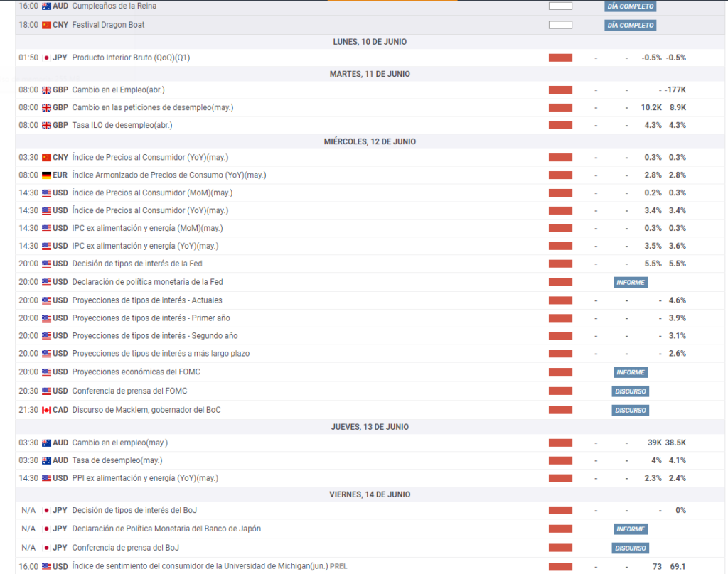Click the Australian flag beside Tasa de desempleo(may.)
Viewport: 728px width, 574px height.
pos(47,460)
